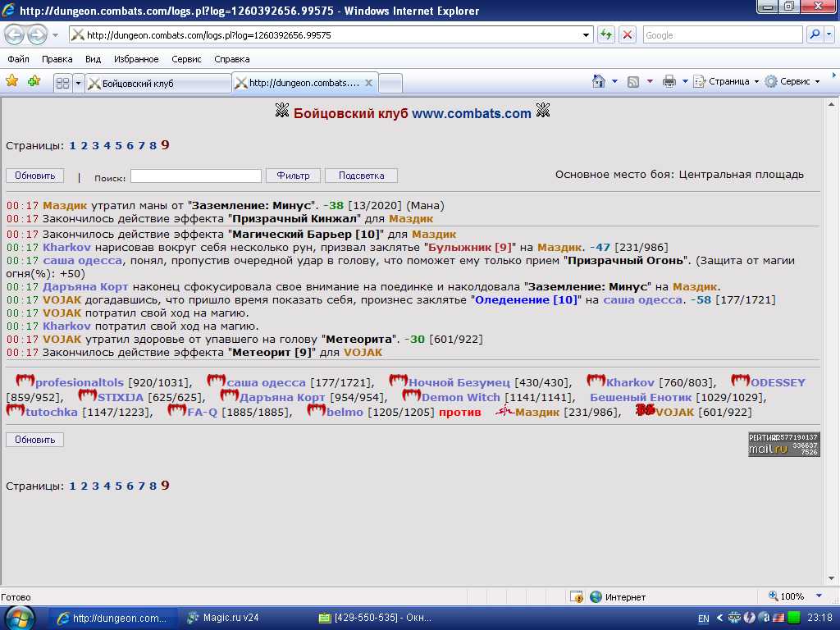Click the red icon beside VOJAK in list
840x630 pixels.
(646, 410)
